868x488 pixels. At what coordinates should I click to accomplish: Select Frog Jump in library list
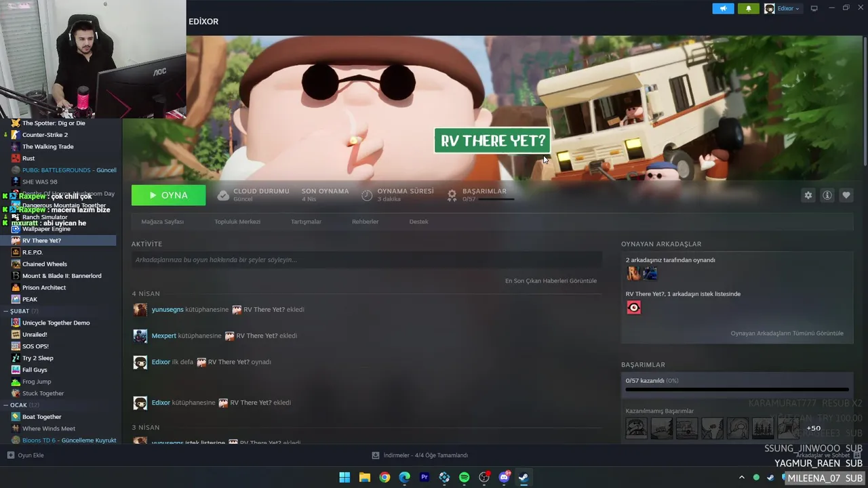pyautogui.click(x=37, y=382)
